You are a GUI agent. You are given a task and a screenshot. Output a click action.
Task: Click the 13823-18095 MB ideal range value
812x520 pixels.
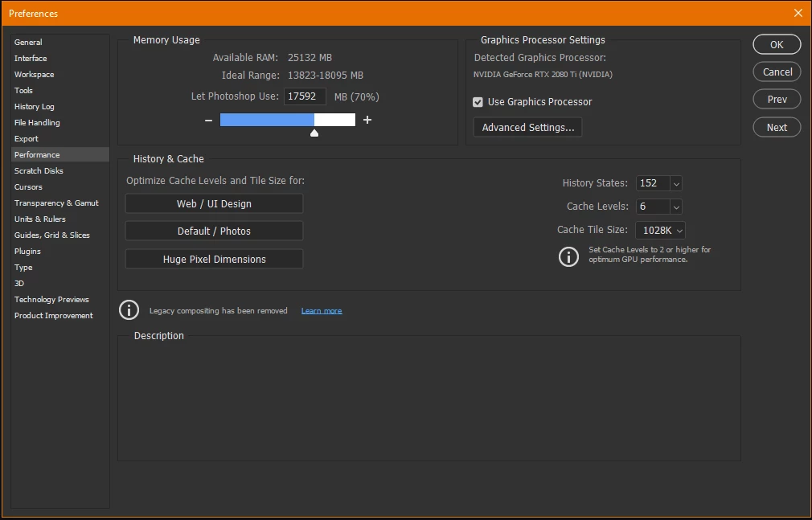coord(326,76)
